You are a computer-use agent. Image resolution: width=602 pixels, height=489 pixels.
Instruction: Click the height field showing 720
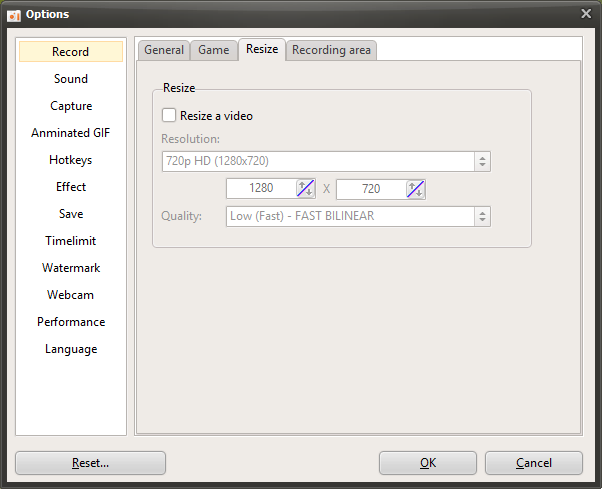(x=371, y=189)
